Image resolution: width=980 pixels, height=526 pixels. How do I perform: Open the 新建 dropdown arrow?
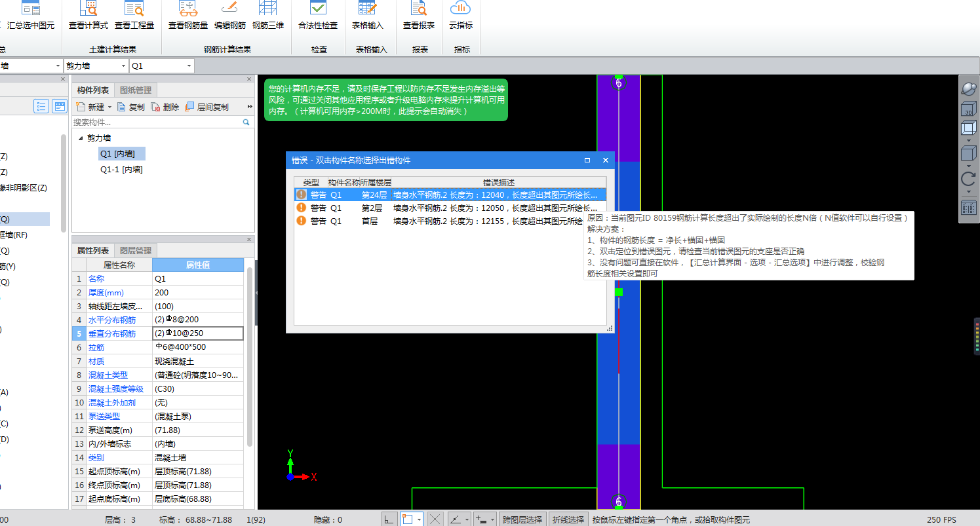point(109,107)
